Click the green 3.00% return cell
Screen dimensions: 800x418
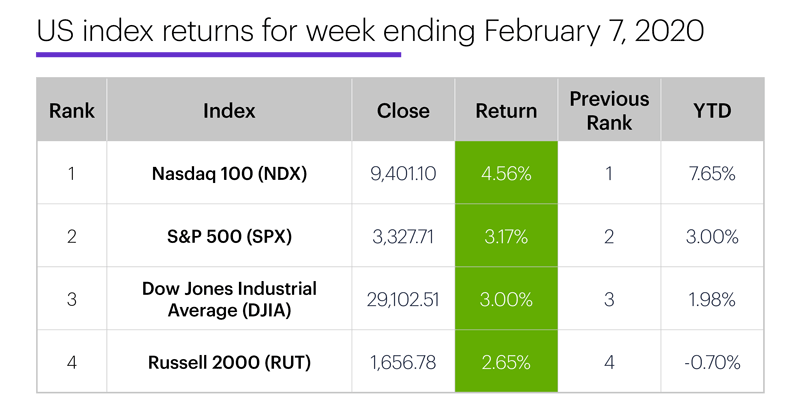[x=507, y=300]
